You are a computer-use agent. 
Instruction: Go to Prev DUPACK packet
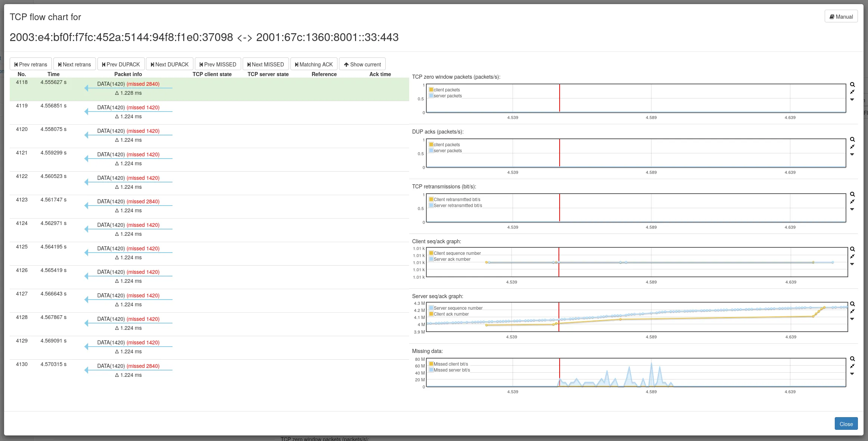(121, 64)
